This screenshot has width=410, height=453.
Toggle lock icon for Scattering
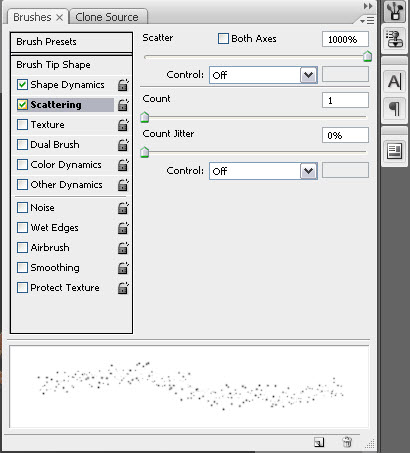click(123, 105)
